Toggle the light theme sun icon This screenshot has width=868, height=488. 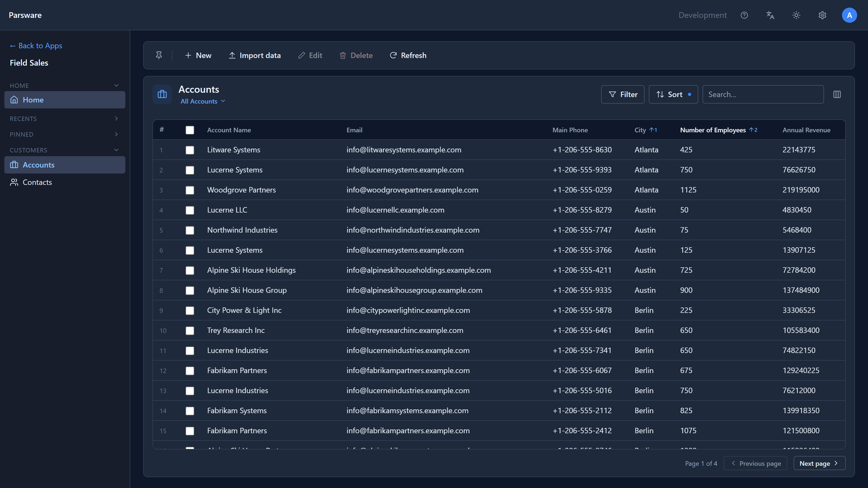(x=796, y=15)
